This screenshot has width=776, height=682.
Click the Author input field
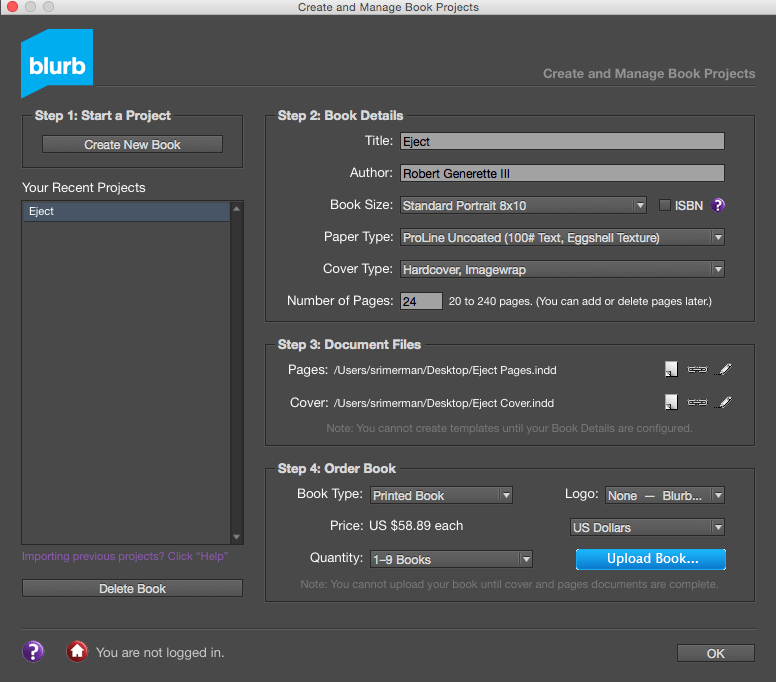coord(562,173)
